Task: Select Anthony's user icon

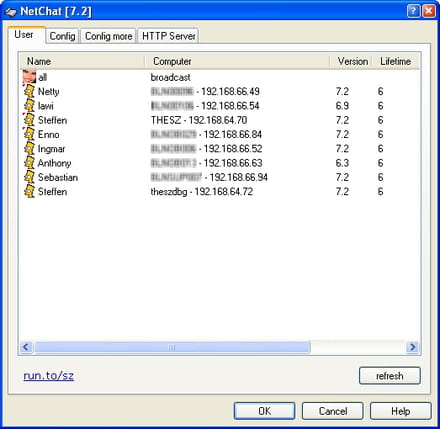Action: coord(29,163)
